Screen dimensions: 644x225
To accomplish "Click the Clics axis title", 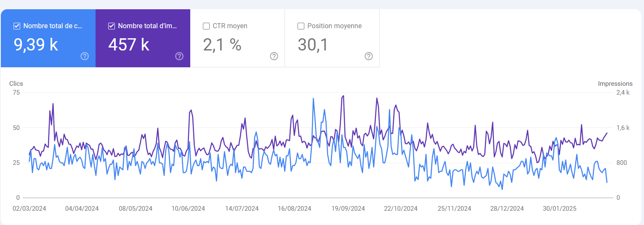I will coord(16,84).
